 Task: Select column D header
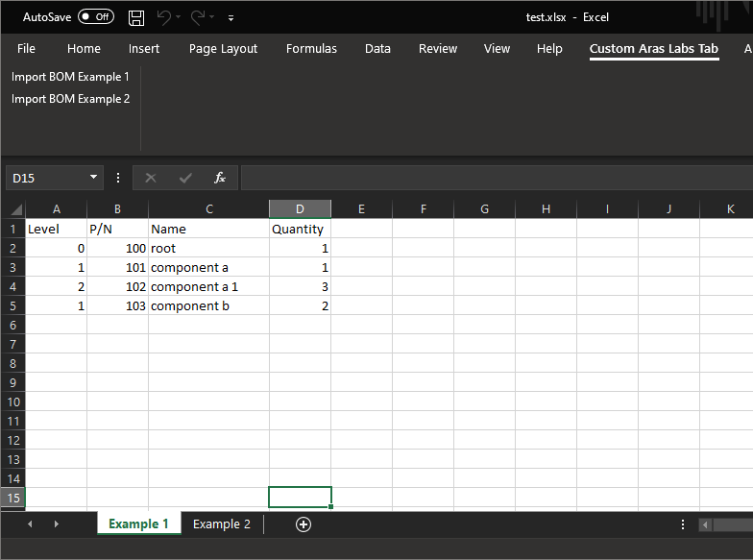coord(300,209)
